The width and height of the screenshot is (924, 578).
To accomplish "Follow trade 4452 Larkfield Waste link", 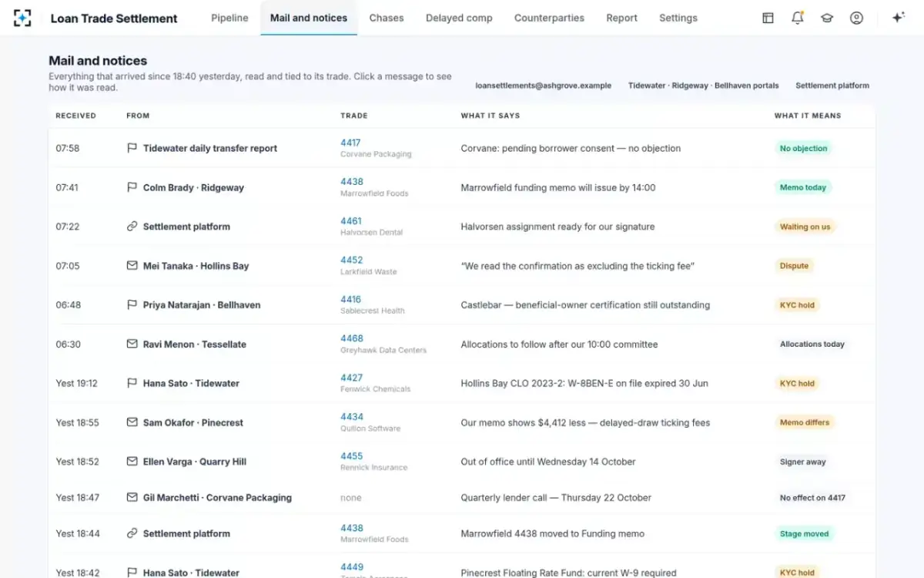I will (x=352, y=260).
